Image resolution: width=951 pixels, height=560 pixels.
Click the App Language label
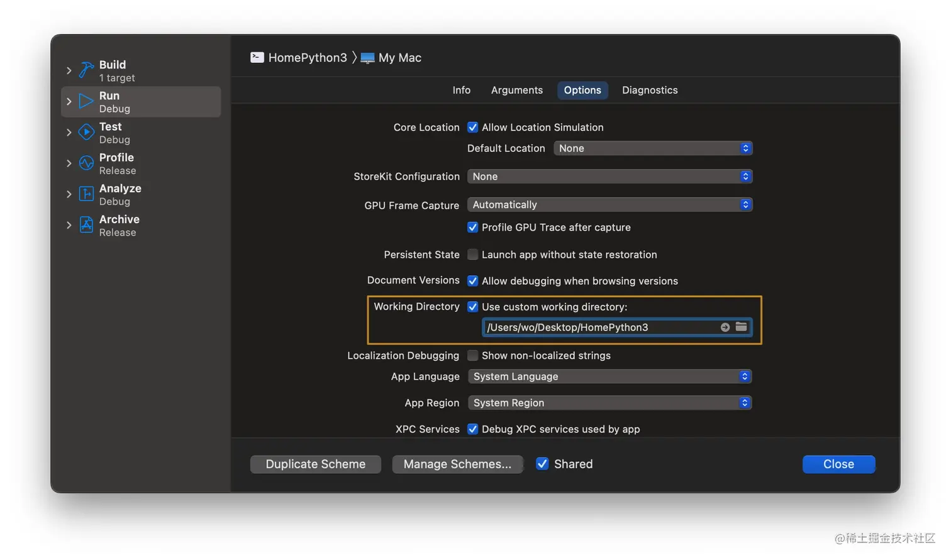click(425, 376)
